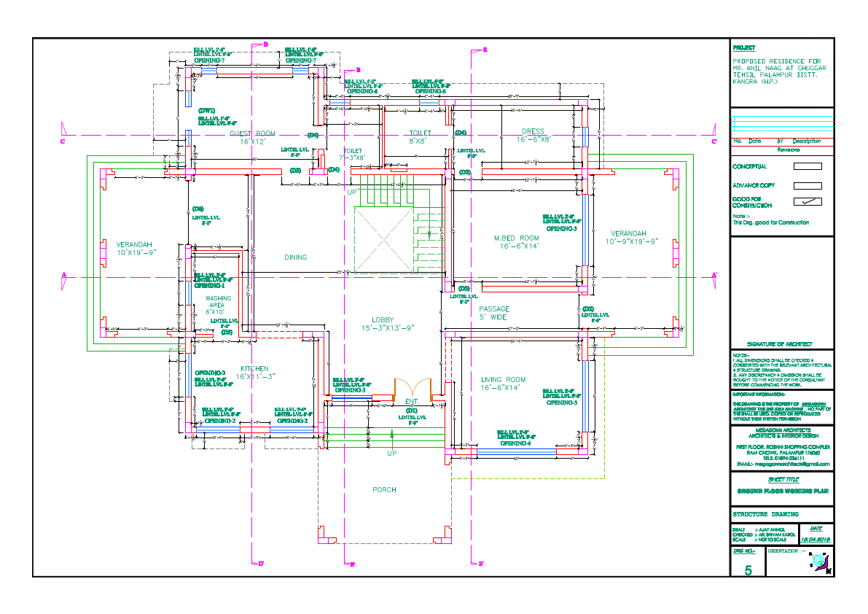The width and height of the screenshot is (868, 614).
Task: Check the ADVANCE COPY checkbox
Action: pyautogui.click(x=809, y=185)
